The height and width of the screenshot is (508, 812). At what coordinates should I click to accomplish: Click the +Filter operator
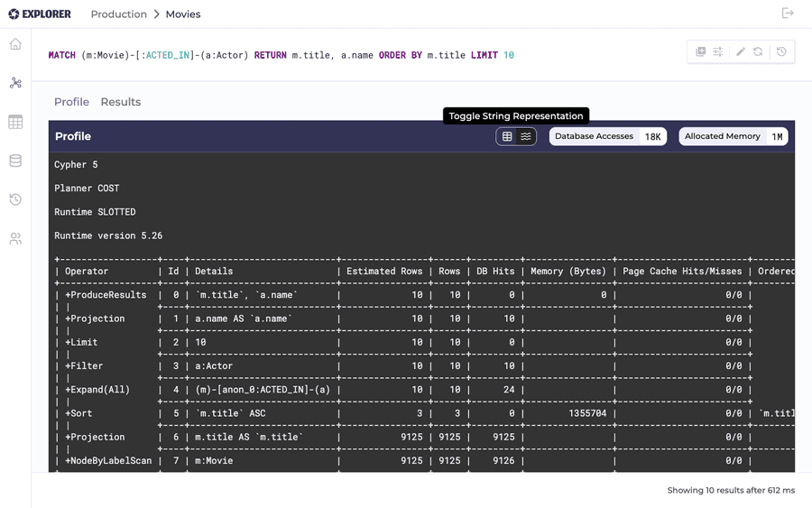(84, 365)
